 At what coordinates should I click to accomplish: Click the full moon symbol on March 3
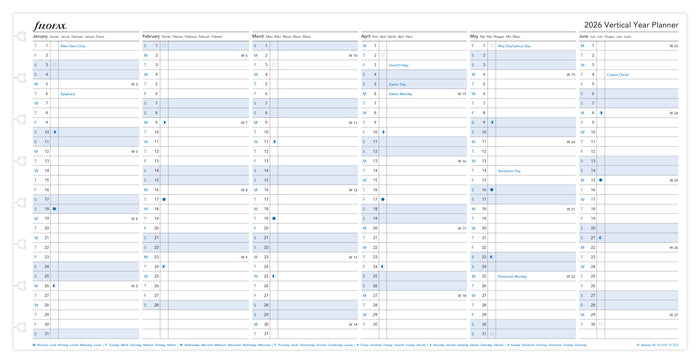click(274, 65)
